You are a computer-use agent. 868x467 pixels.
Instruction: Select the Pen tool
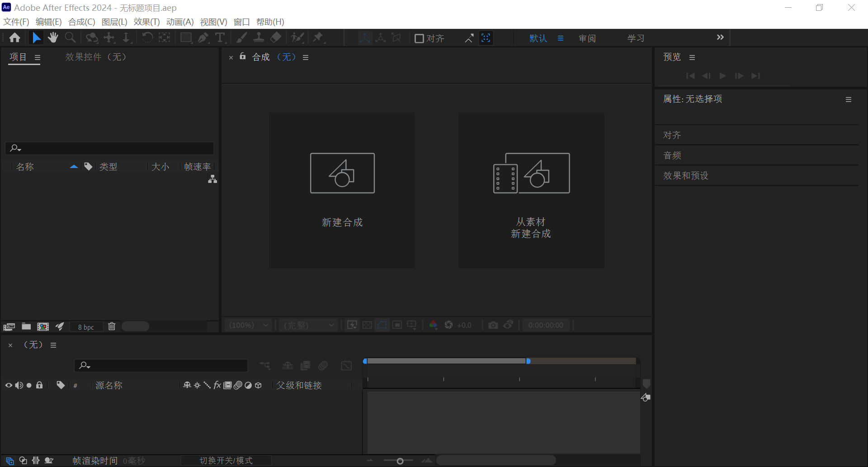click(203, 38)
